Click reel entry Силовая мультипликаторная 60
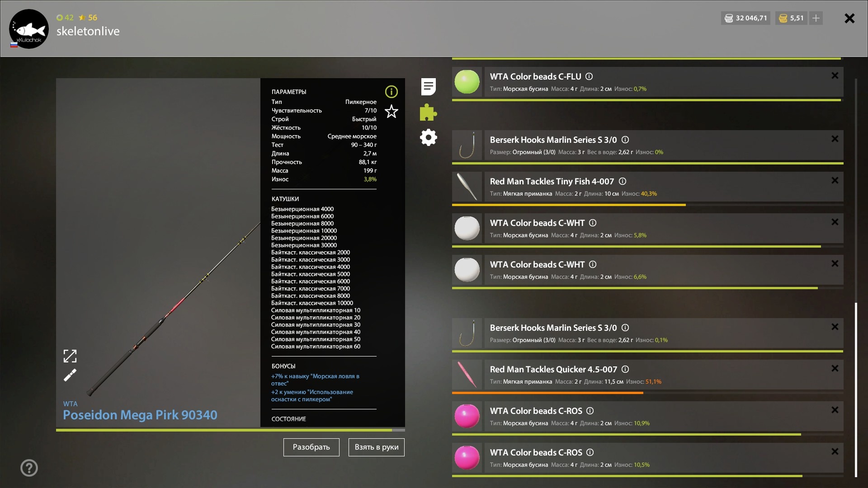 click(316, 346)
